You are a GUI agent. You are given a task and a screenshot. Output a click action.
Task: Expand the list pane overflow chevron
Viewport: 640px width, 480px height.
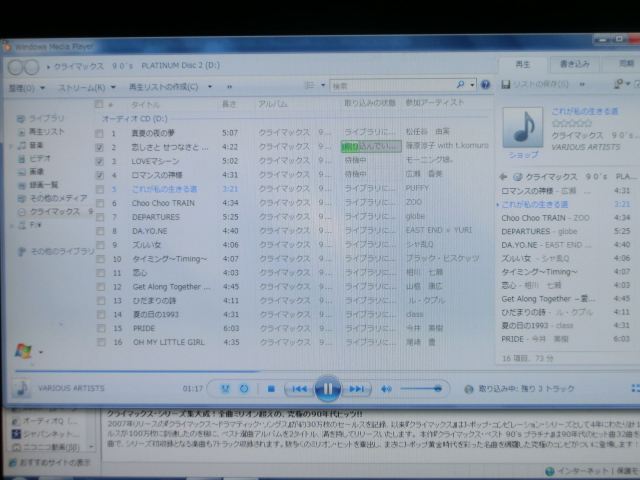582,84
